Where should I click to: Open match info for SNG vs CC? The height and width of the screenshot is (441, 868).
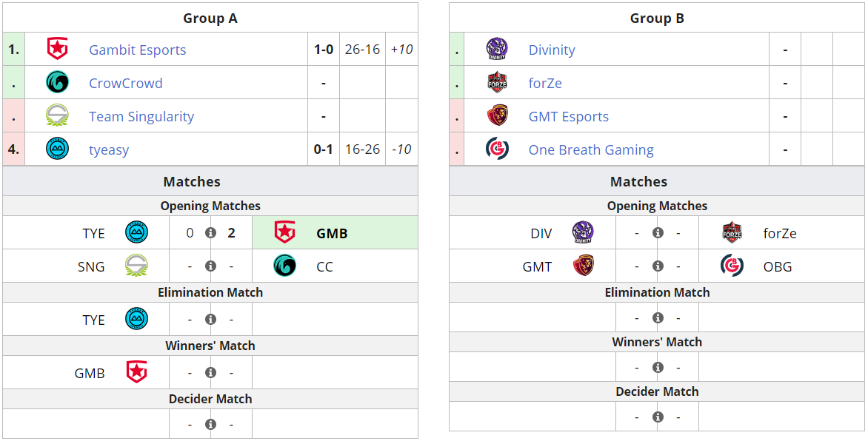[210, 266]
